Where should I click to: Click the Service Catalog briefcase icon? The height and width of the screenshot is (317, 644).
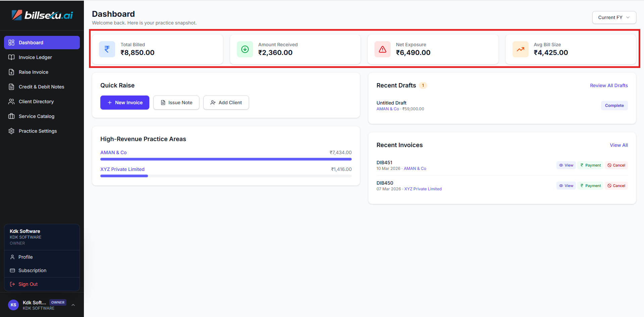click(x=11, y=116)
